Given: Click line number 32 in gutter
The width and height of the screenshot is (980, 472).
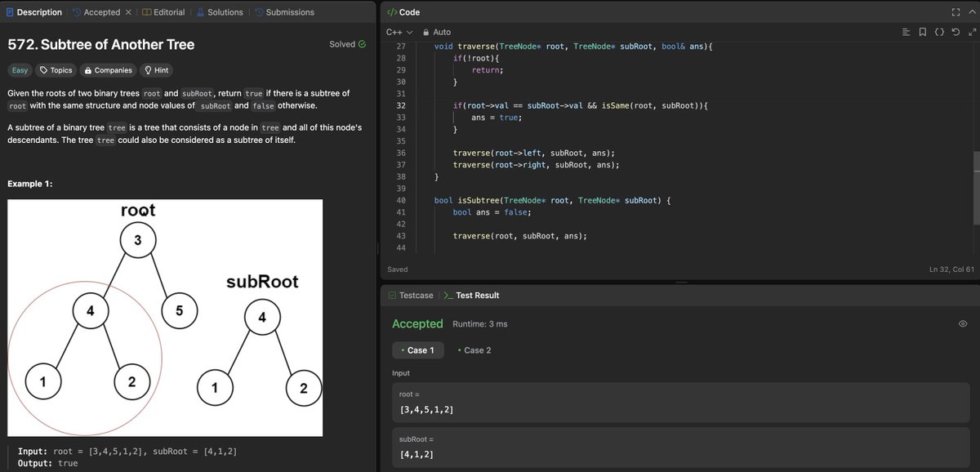Looking at the screenshot, I should pos(400,106).
